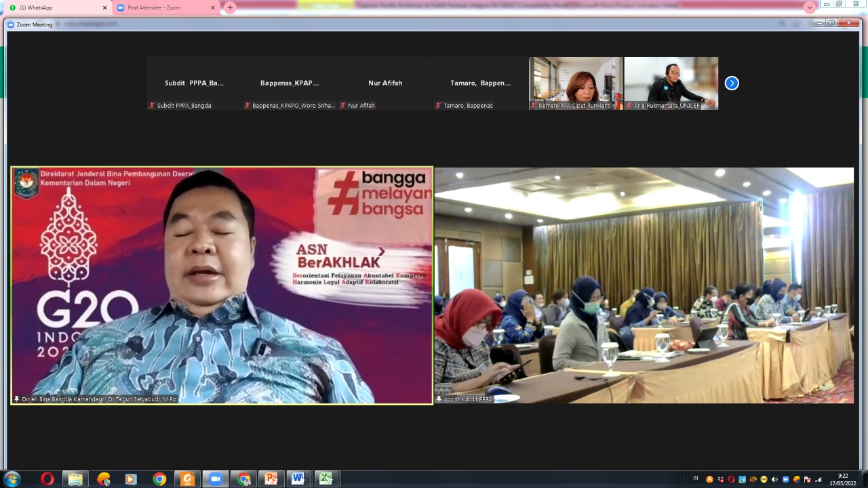
Task: Select KemenPPPA Ciput Purwianti video thumbnail
Action: coord(576,83)
